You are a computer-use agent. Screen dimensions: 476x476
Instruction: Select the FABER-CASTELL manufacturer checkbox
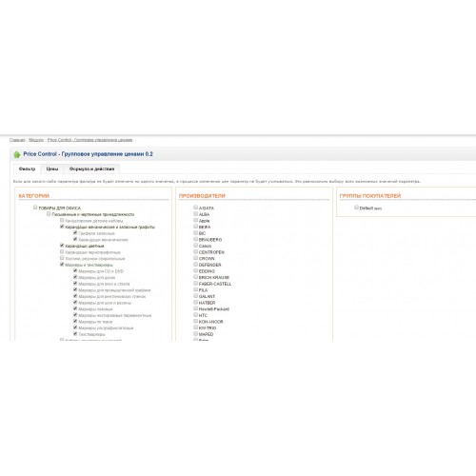point(196,284)
